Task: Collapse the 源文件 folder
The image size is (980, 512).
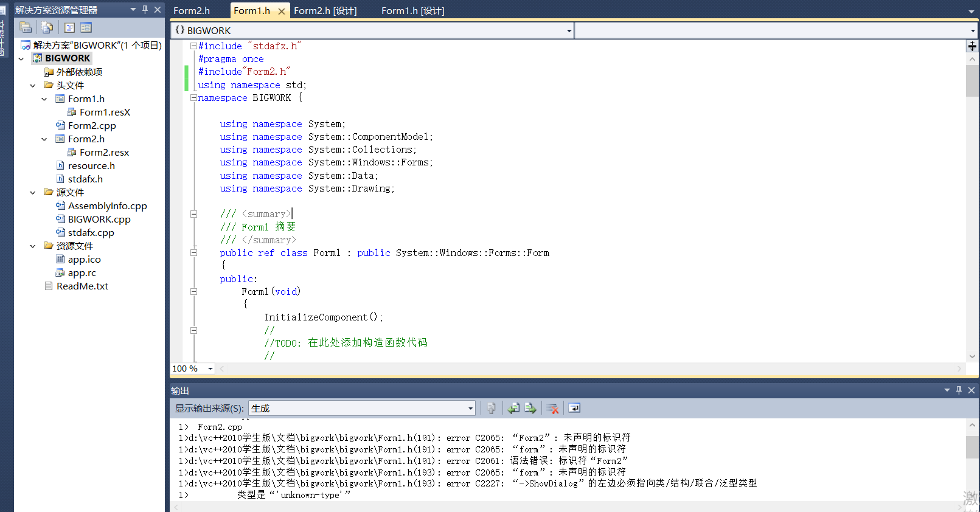Action: (x=32, y=192)
